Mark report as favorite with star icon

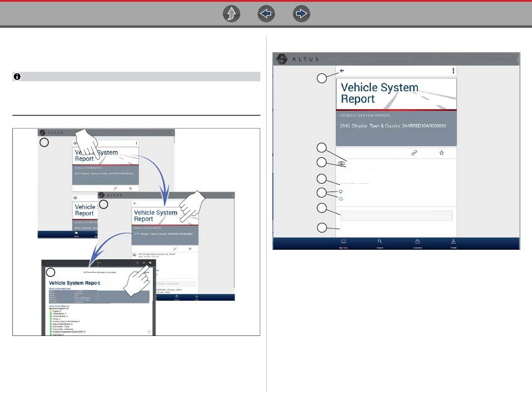441,152
